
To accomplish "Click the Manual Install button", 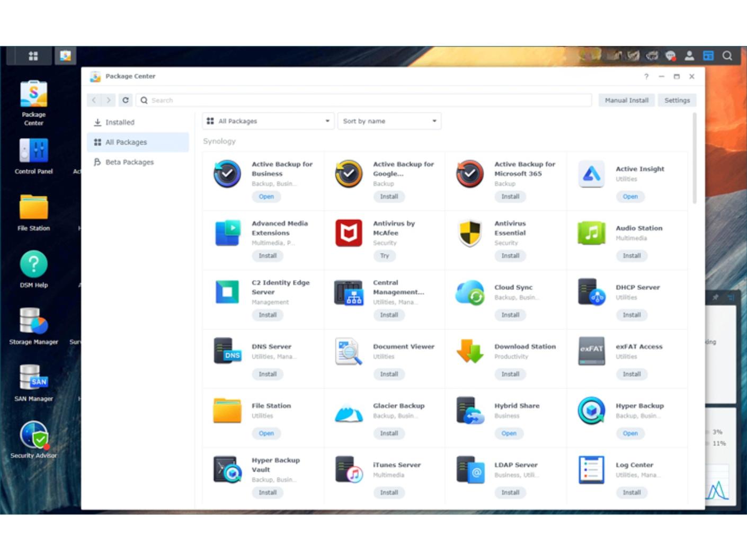I will pyautogui.click(x=627, y=100).
